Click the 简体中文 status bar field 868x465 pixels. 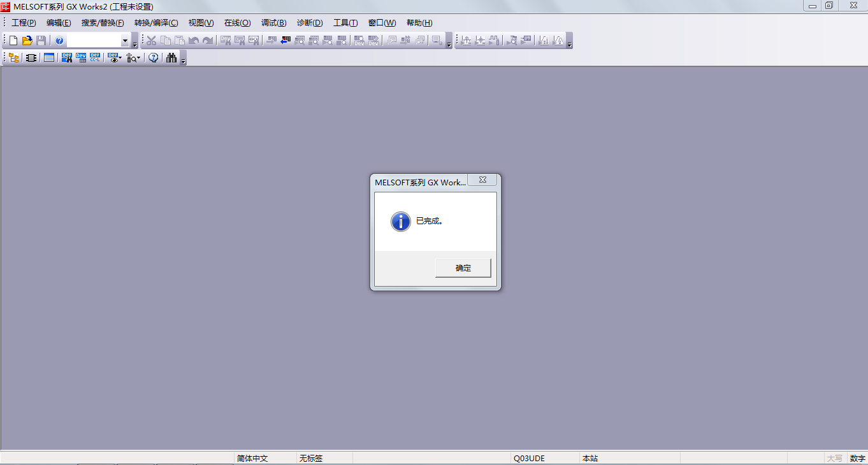pyautogui.click(x=252, y=459)
